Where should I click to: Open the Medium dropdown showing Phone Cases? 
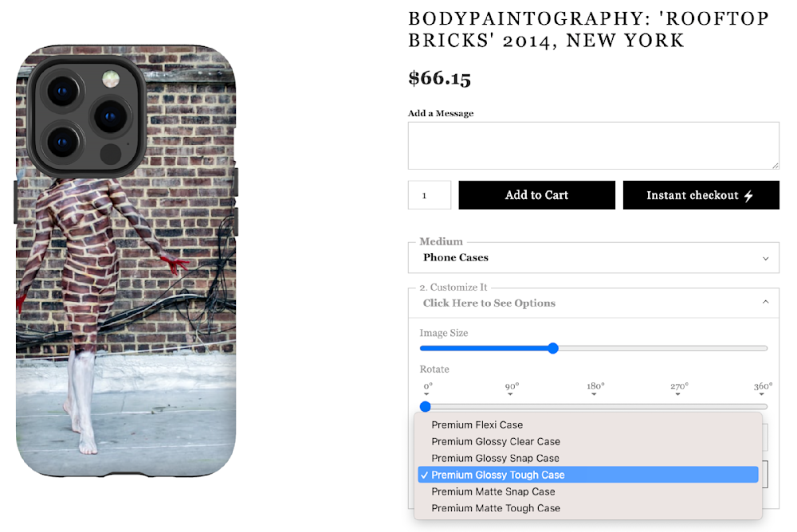click(x=593, y=258)
